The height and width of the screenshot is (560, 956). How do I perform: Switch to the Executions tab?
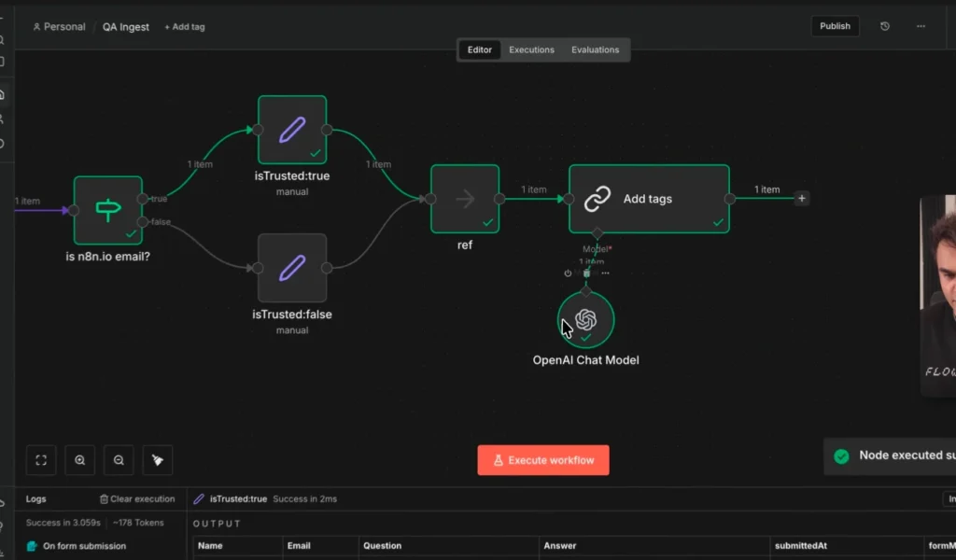point(531,49)
